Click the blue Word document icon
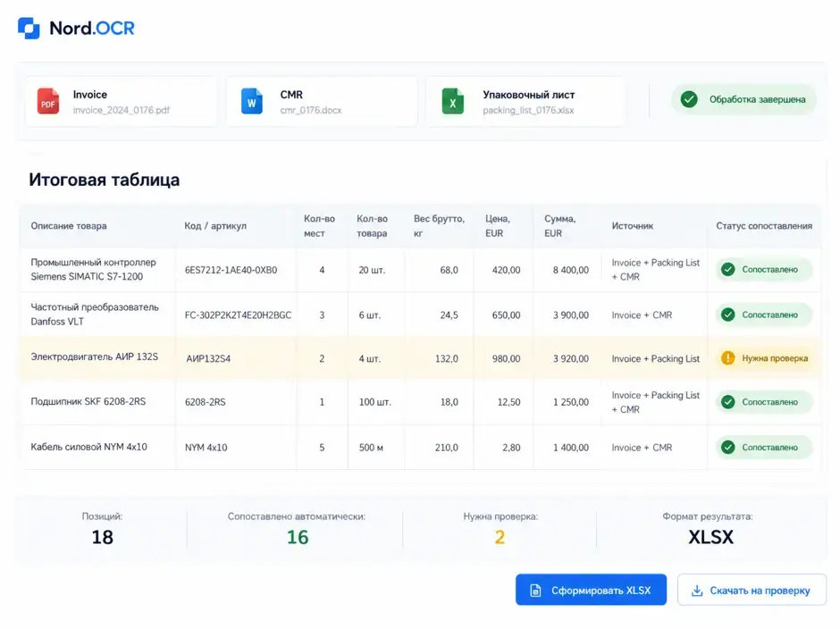The width and height of the screenshot is (840, 629). pos(252,101)
